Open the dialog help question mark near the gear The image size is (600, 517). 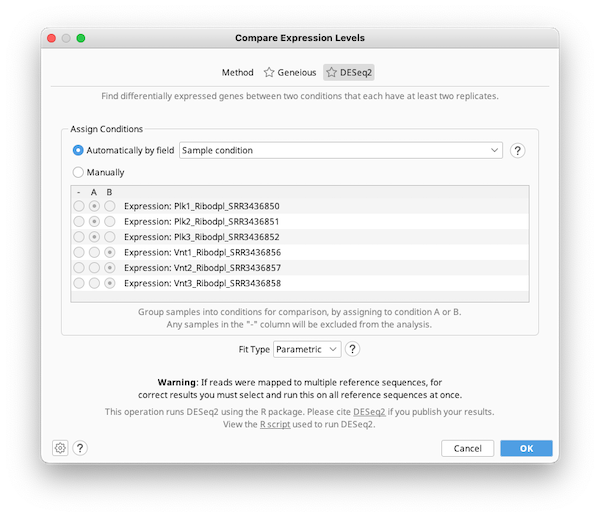pyautogui.click(x=80, y=448)
